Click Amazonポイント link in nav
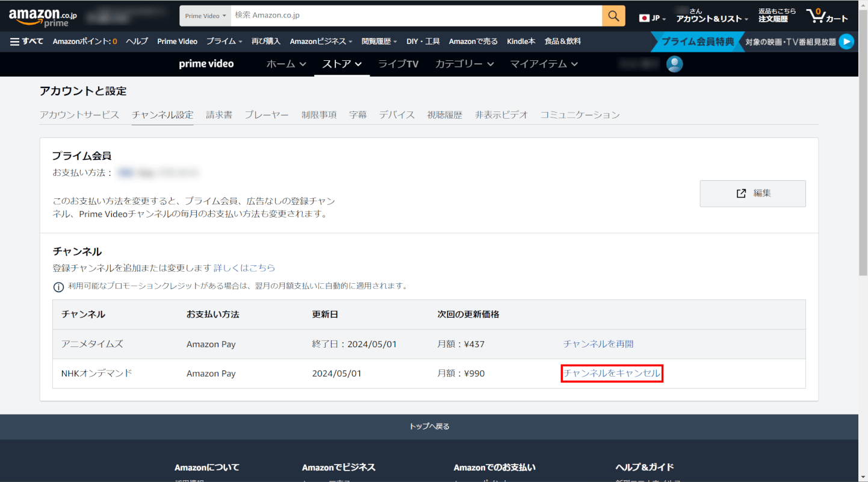Image resolution: width=868 pixels, height=482 pixels. point(85,42)
